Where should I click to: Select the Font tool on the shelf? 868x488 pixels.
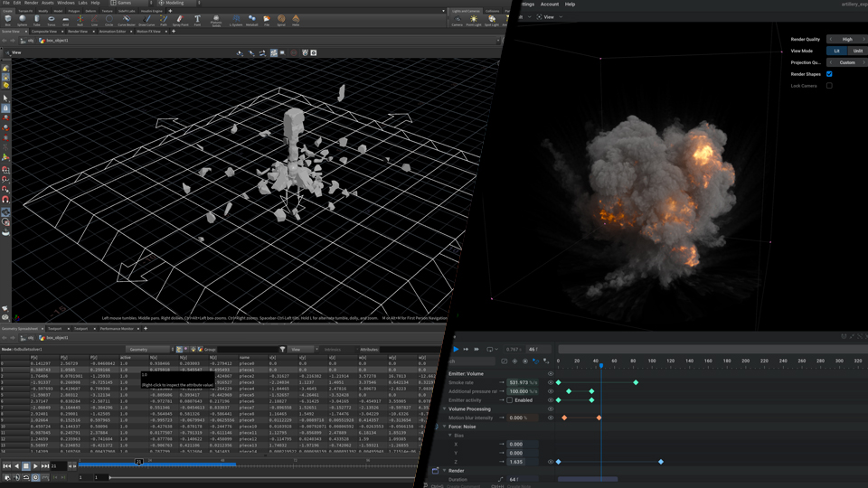click(197, 19)
